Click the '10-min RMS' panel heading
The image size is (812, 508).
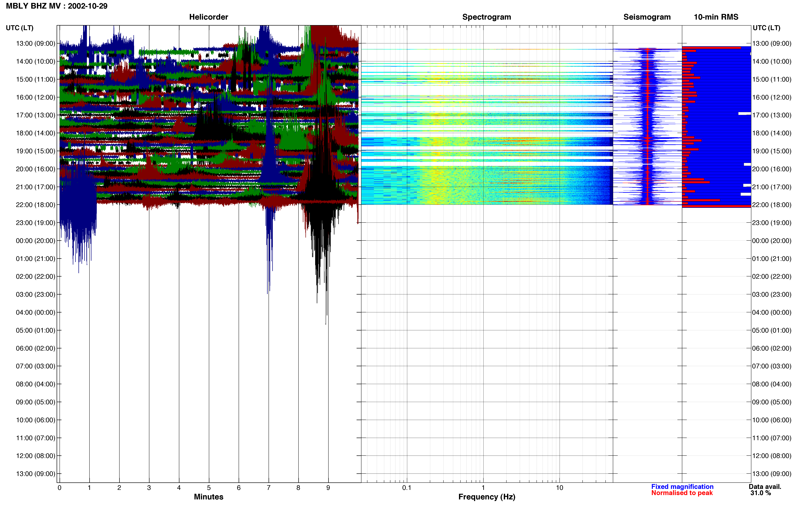tap(716, 17)
